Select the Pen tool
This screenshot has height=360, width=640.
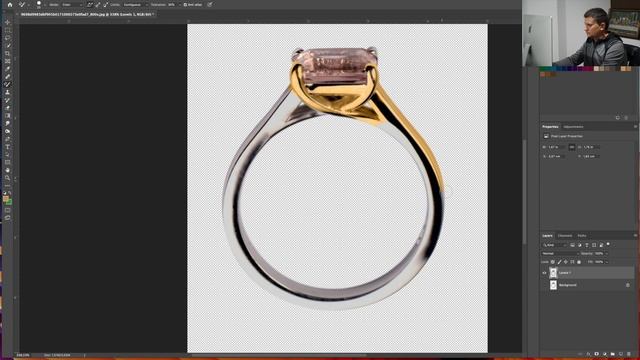[7, 139]
